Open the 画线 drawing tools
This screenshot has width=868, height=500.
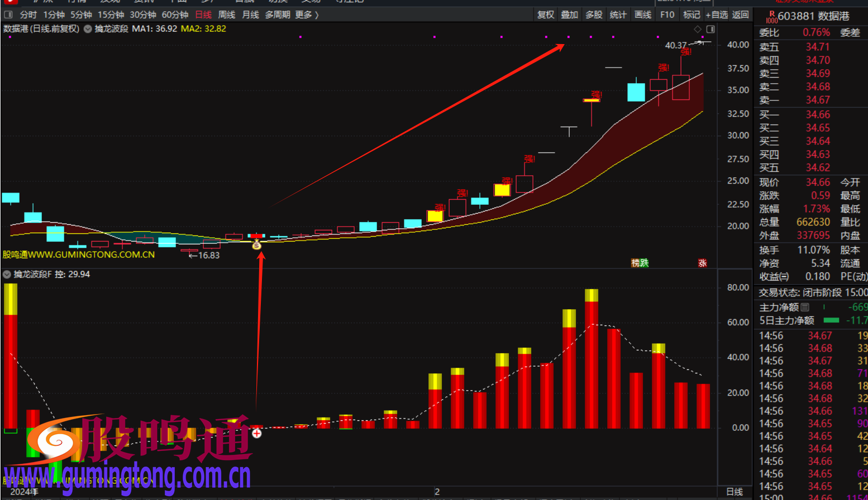643,15
